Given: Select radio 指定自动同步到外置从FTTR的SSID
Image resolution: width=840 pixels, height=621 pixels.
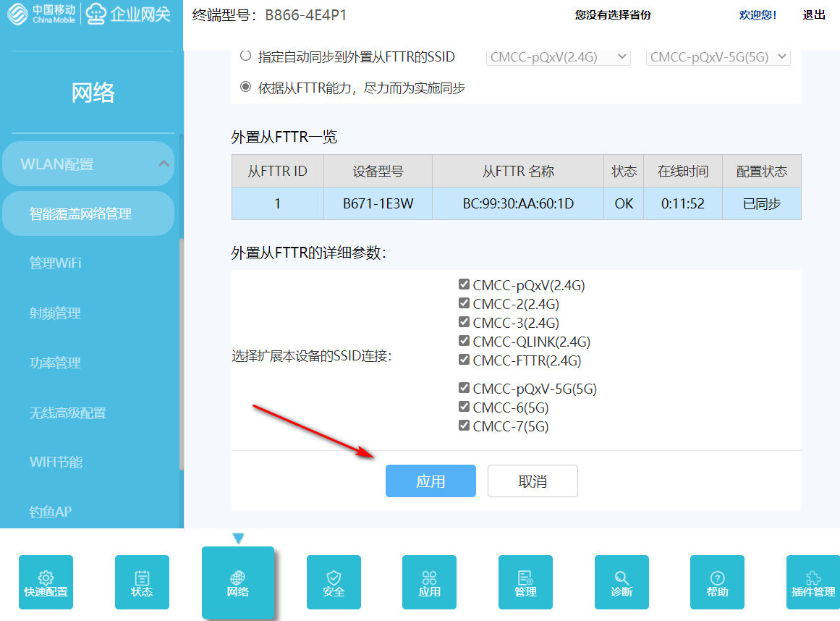Looking at the screenshot, I should 245,56.
